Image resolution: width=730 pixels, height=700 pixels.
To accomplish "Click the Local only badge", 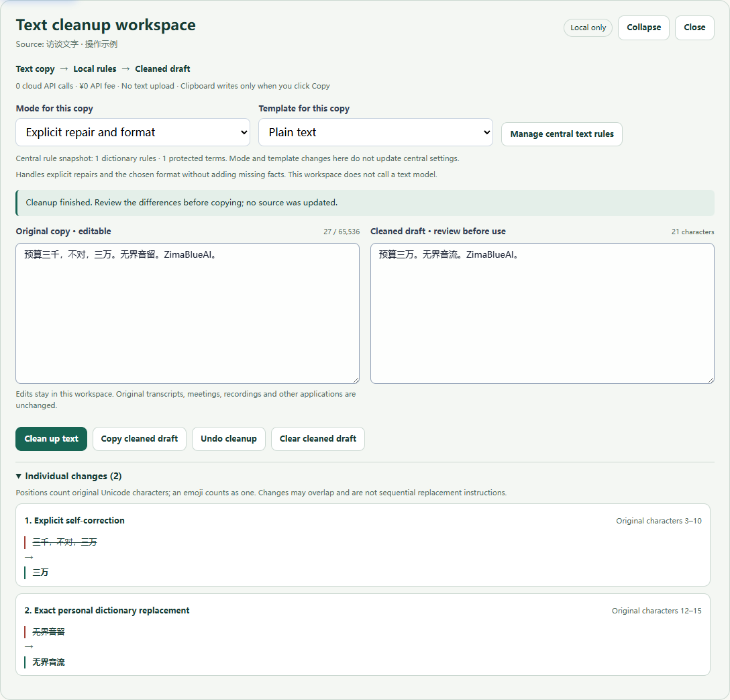I will click(588, 28).
